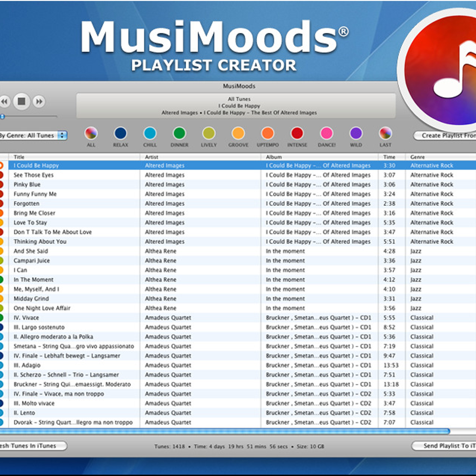Select the WILD purple mood ball
This screenshot has height=476, width=476.
[356, 133]
